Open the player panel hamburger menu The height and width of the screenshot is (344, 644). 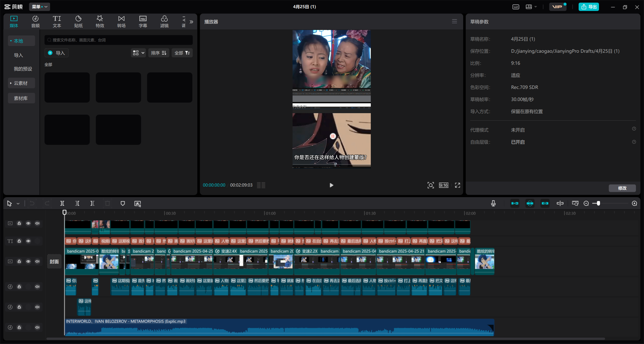coord(454,22)
